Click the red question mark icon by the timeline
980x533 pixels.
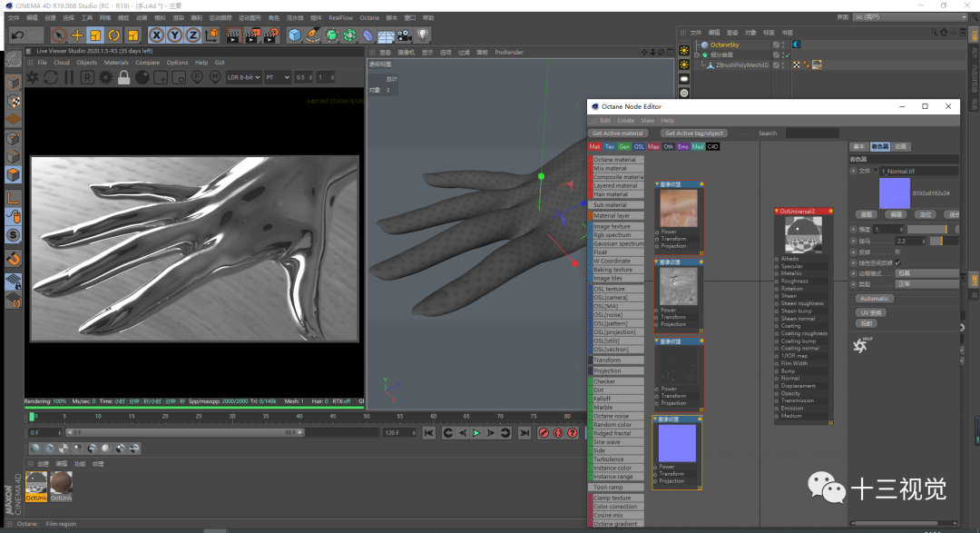click(573, 433)
